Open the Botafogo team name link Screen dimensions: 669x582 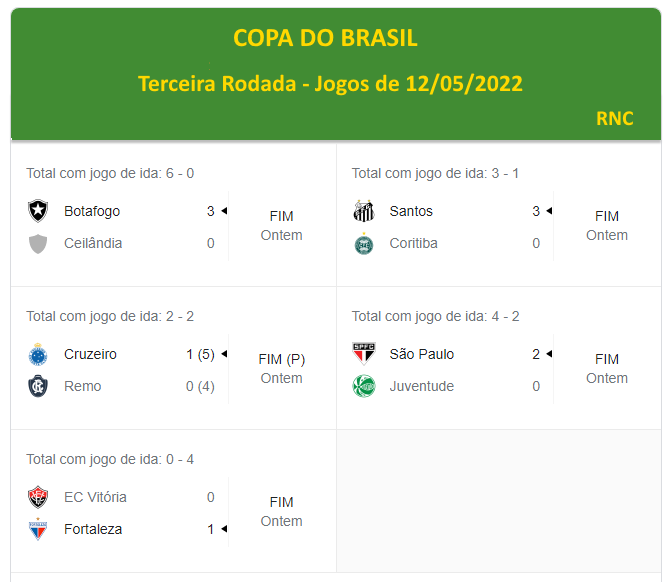click(92, 211)
